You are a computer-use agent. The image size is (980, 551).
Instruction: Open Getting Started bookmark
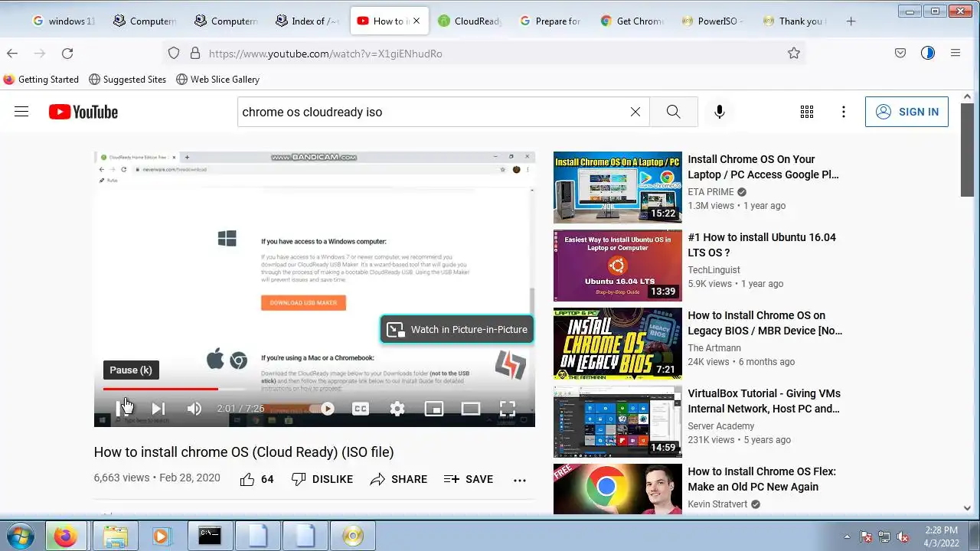tap(41, 79)
